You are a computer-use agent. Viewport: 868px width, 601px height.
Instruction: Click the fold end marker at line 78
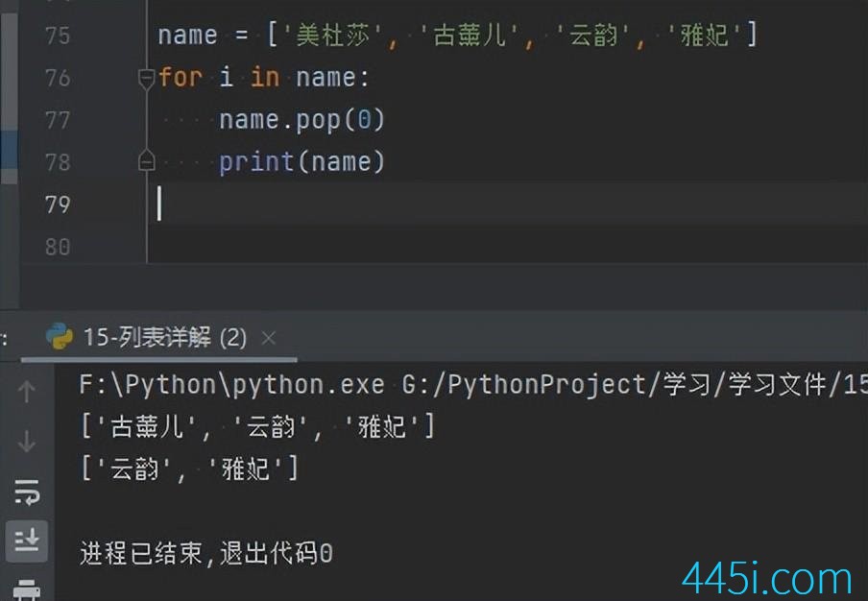pos(146,161)
